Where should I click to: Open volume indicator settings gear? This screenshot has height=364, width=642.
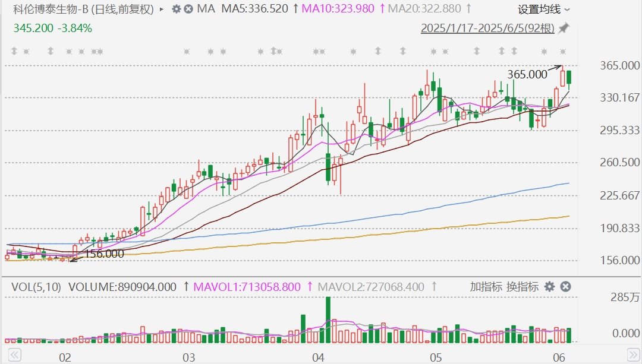tap(550, 287)
